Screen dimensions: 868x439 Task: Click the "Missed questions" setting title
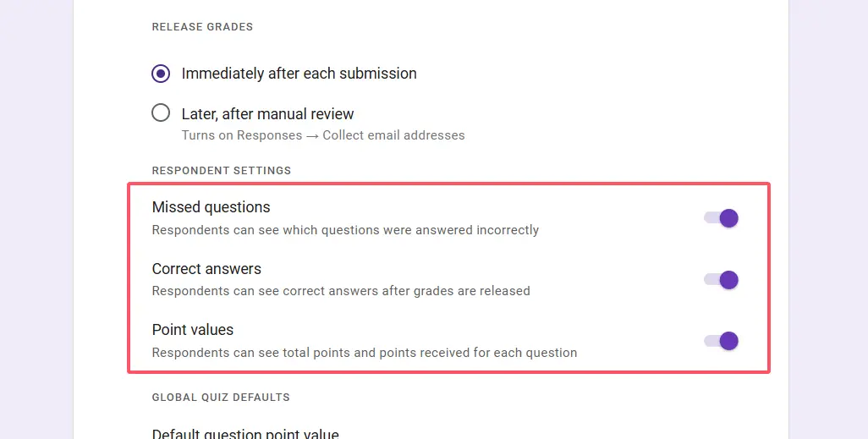pyautogui.click(x=211, y=207)
